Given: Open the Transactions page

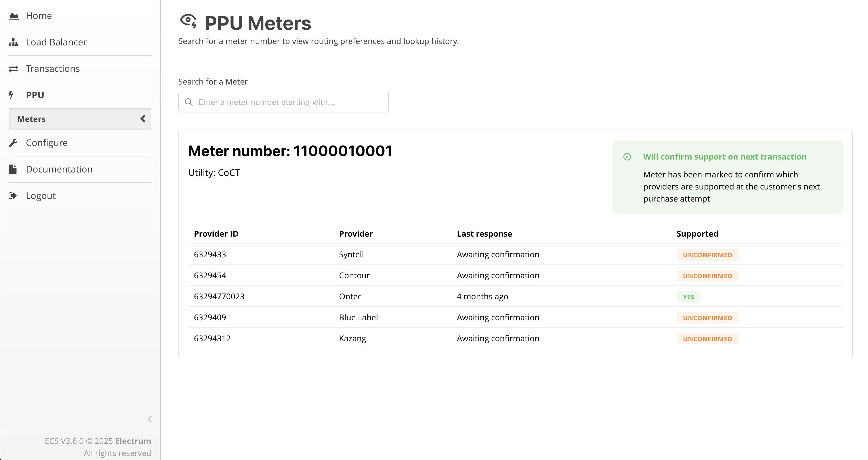Looking at the screenshot, I should coord(53,69).
